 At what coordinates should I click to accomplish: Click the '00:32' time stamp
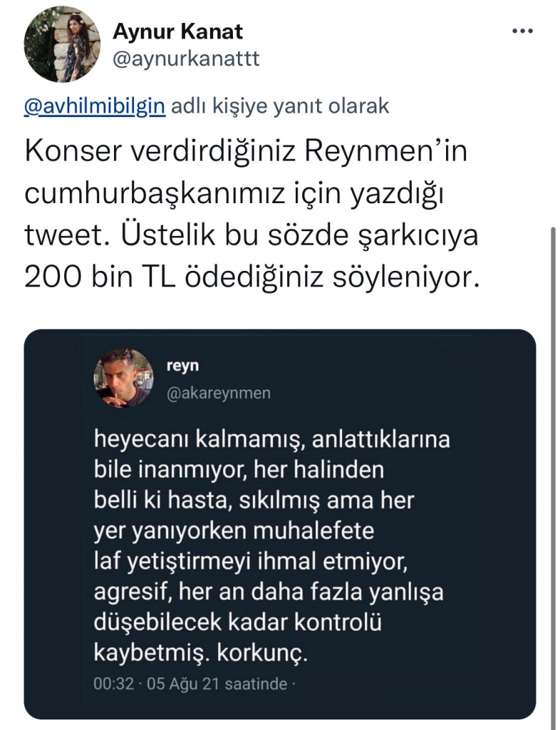coord(114,684)
